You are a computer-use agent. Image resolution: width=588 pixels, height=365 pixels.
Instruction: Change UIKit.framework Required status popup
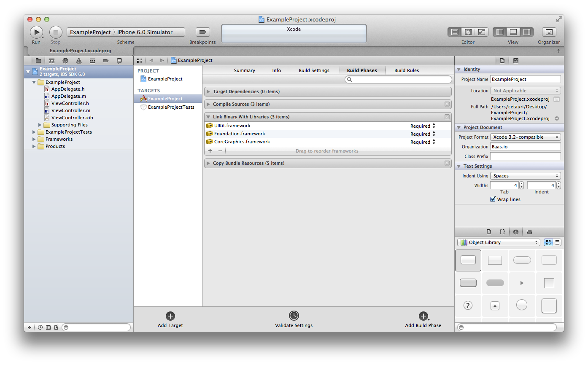pyautogui.click(x=423, y=126)
